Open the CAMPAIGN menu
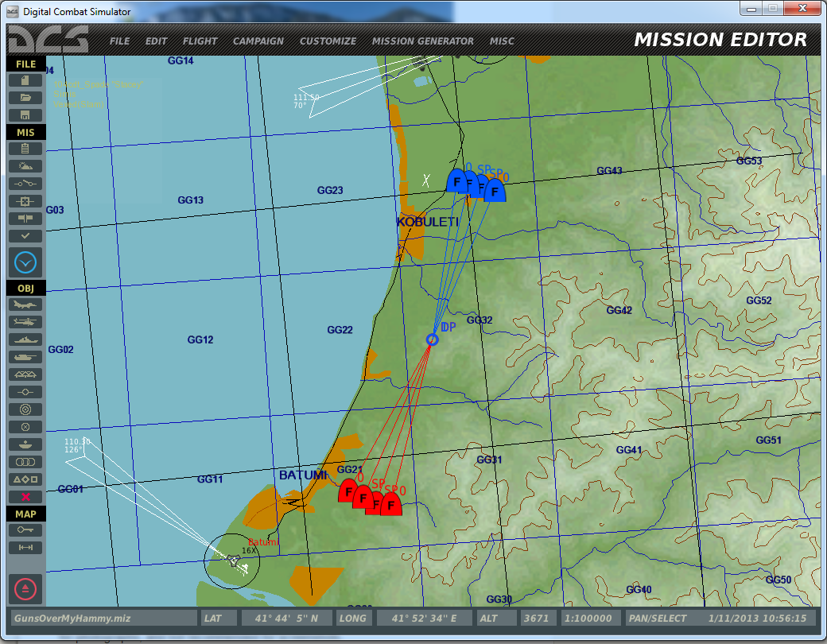The height and width of the screenshot is (644, 827). [258, 41]
